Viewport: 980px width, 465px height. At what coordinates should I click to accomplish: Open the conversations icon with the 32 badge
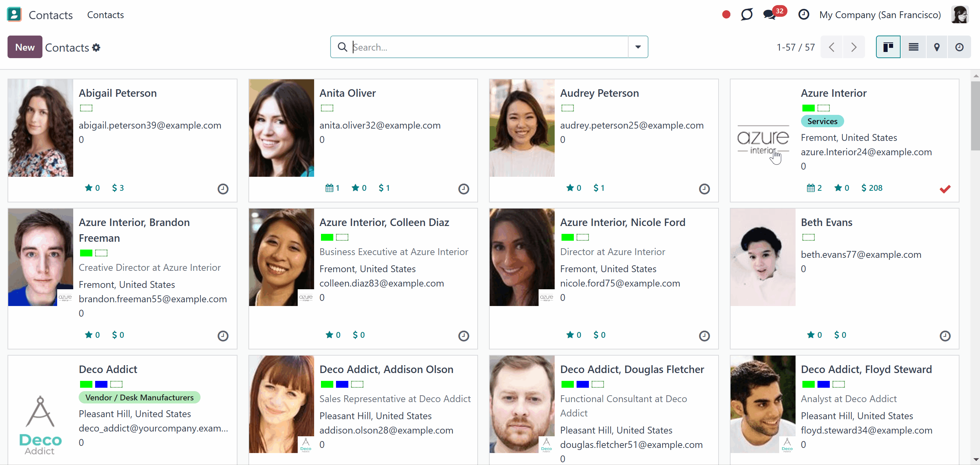click(x=770, y=15)
